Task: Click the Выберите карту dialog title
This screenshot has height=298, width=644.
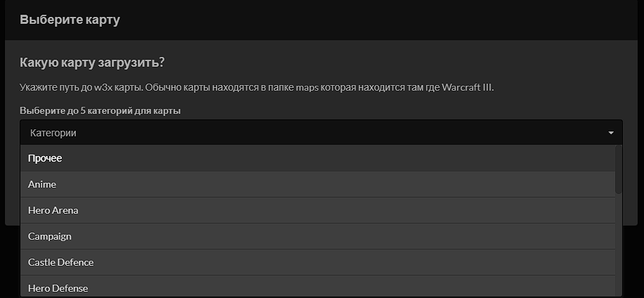Action: coord(70,20)
